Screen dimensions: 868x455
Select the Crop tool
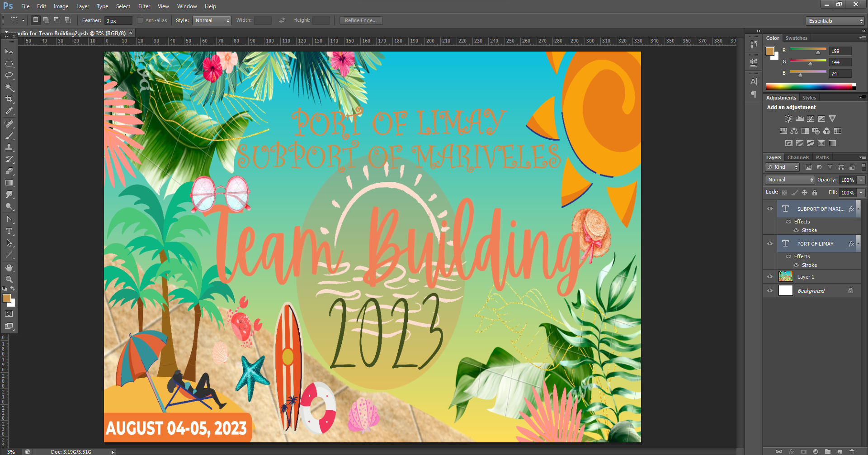[9, 99]
